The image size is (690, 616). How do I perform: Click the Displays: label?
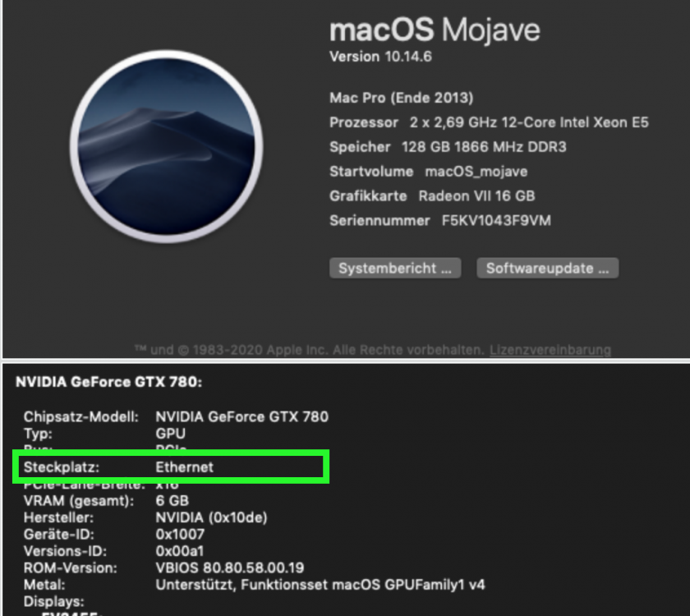click(53, 601)
